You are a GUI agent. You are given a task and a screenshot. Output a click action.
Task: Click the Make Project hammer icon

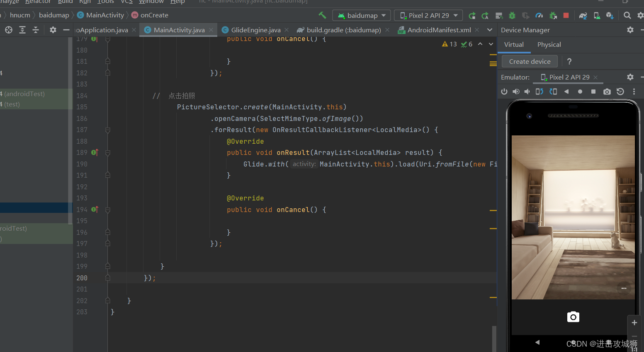pos(322,15)
